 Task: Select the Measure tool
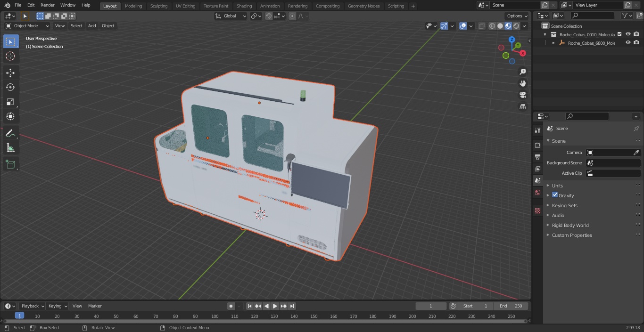tap(10, 148)
